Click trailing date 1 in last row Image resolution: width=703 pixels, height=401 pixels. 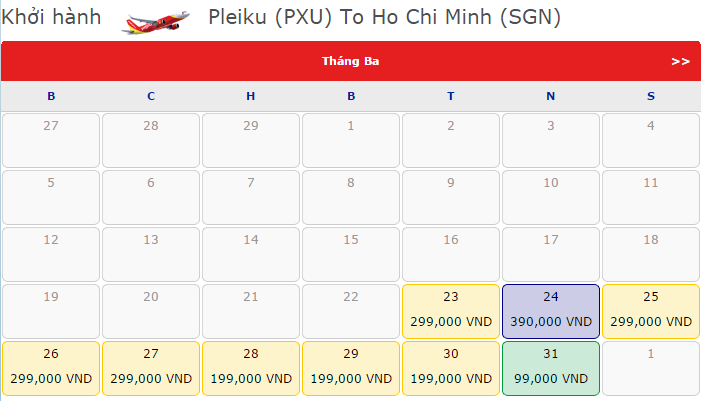pos(650,368)
